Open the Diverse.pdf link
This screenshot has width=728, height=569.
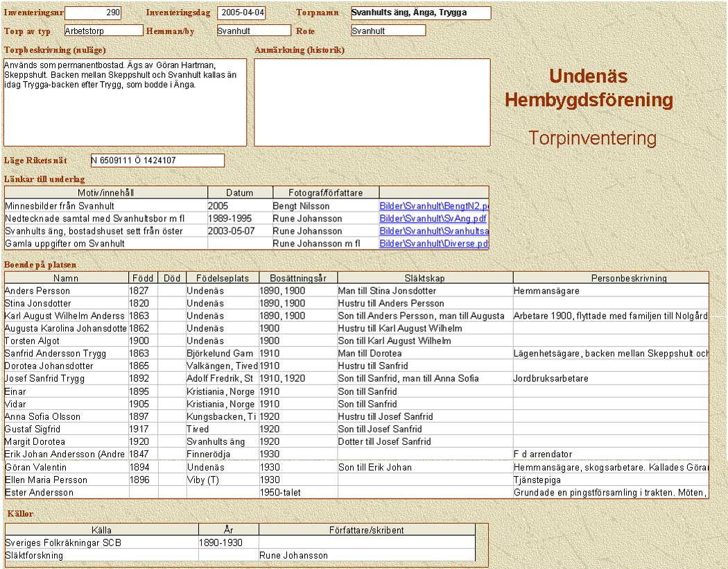(x=434, y=244)
